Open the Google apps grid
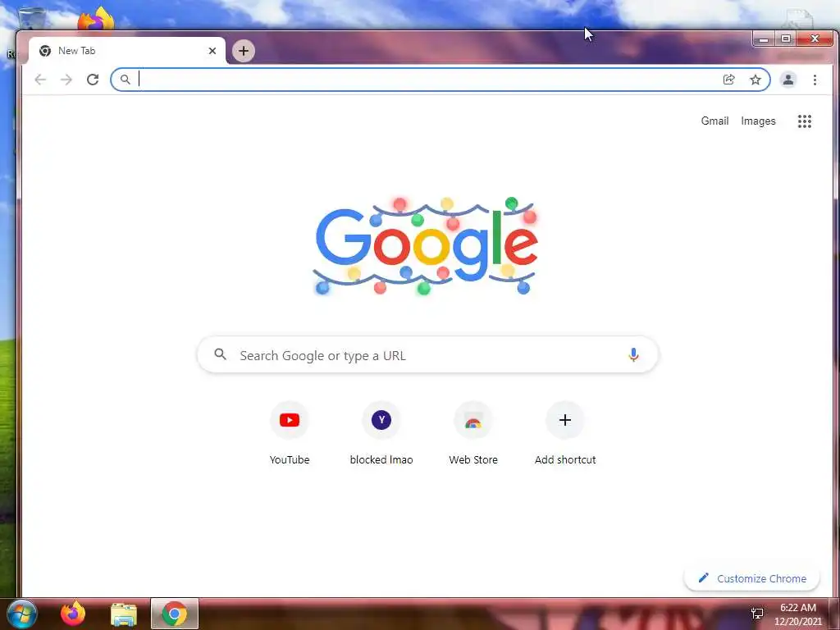This screenshot has width=840, height=630. click(804, 121)
